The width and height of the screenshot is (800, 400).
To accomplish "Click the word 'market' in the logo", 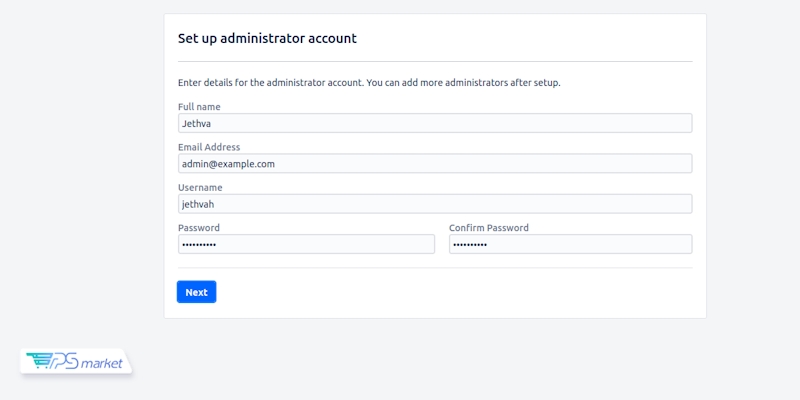I will 103,364.
